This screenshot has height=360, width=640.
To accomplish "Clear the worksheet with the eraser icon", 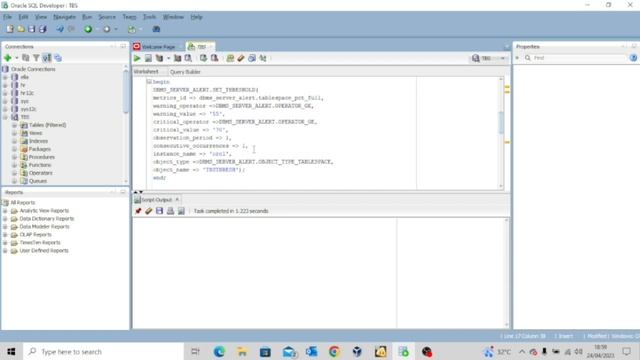I will coord(241,58).
